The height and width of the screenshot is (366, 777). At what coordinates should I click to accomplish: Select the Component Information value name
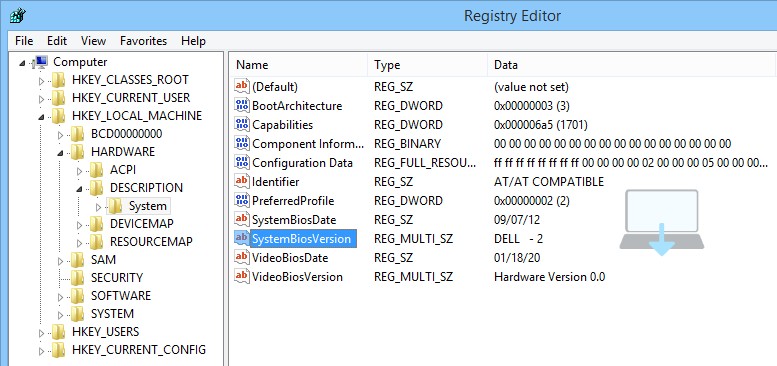pyautogui.click(x=308, y=144)
